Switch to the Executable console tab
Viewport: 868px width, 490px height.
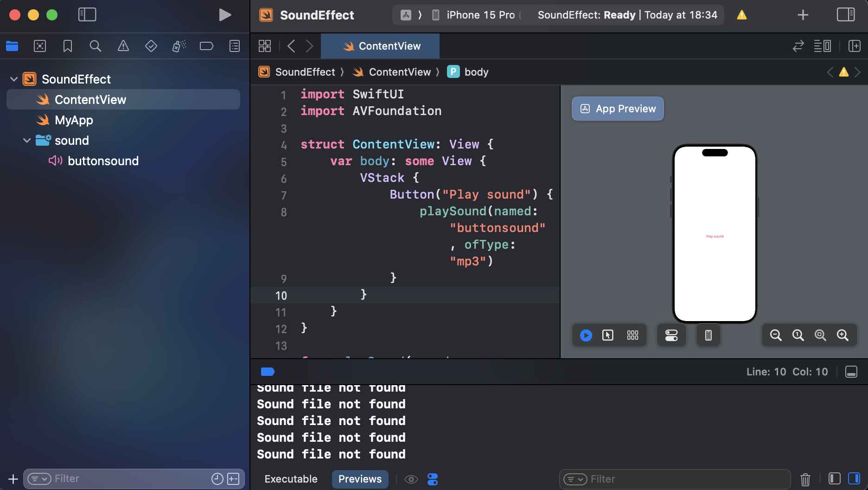coord(291,479)
